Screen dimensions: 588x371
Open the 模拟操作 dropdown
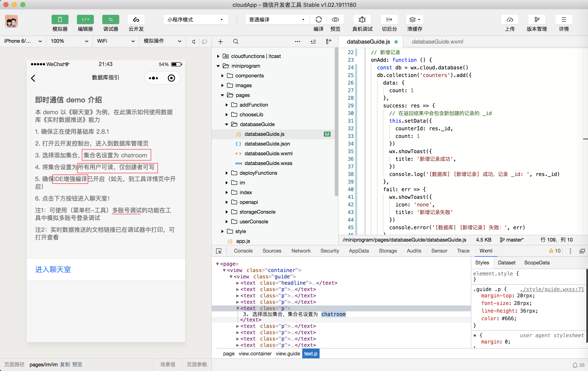(162, 41)
